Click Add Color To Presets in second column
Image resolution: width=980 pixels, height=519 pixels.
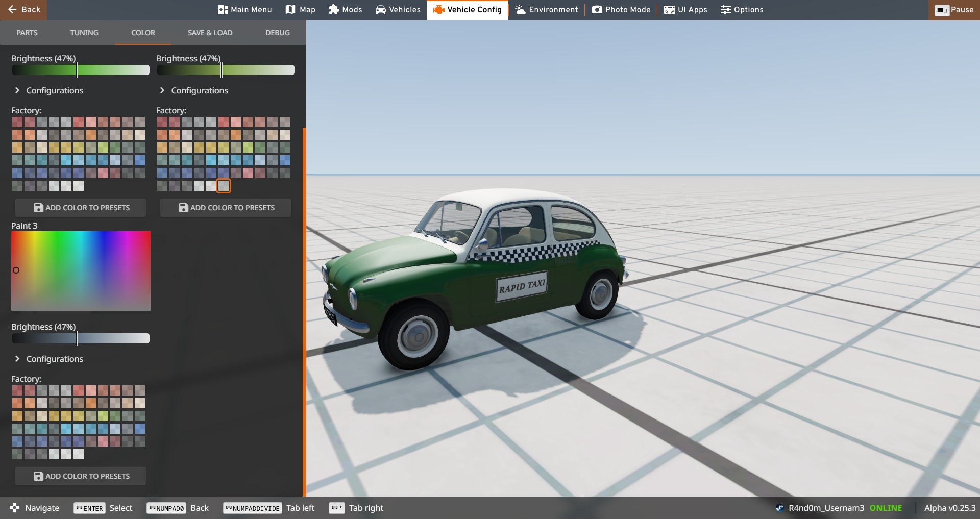pos(226,208)
